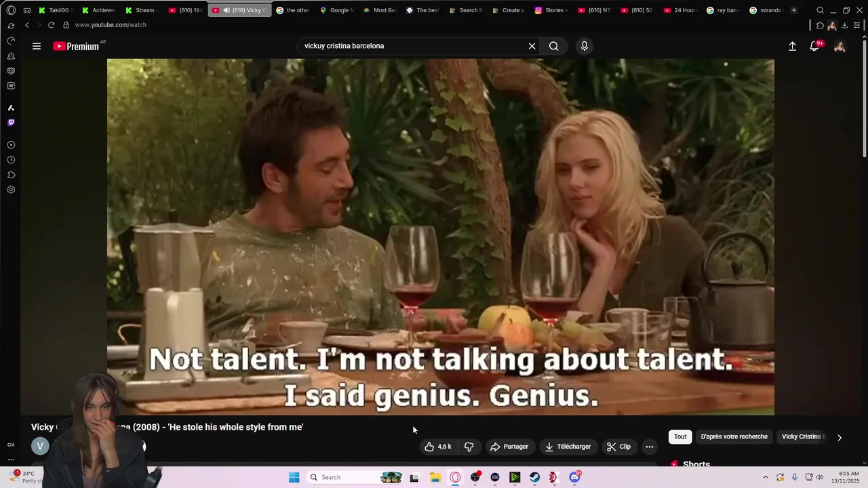This screenshot has height=488, width=868.
Task: Open File Explorer from taskbar
Action: tap(435, 477)
